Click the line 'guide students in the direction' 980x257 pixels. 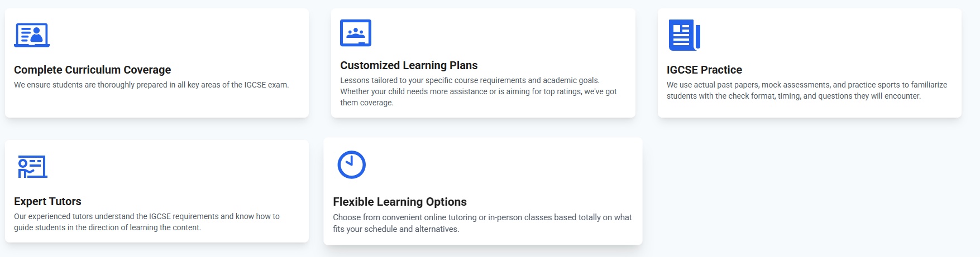(107, 227)
